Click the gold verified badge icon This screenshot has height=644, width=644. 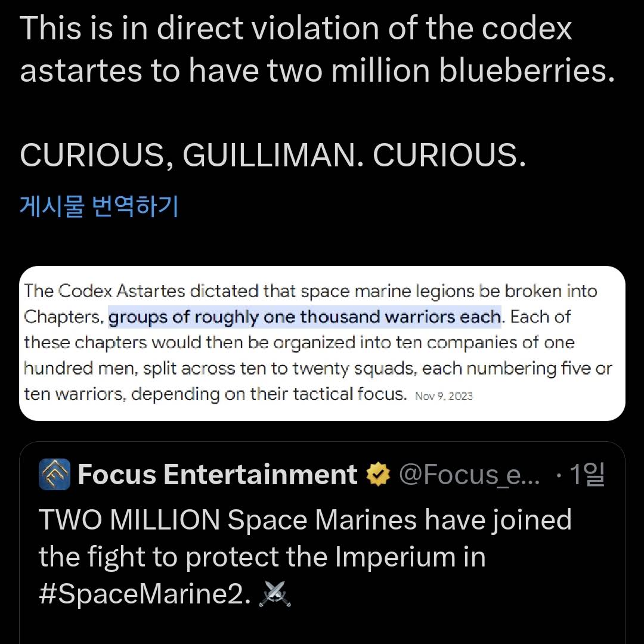point(378,475)
